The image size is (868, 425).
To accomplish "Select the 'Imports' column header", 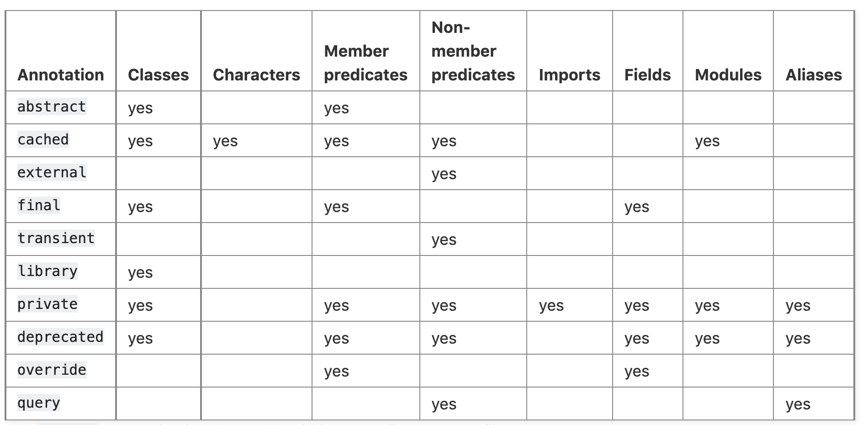I will [x=569, y=74].
